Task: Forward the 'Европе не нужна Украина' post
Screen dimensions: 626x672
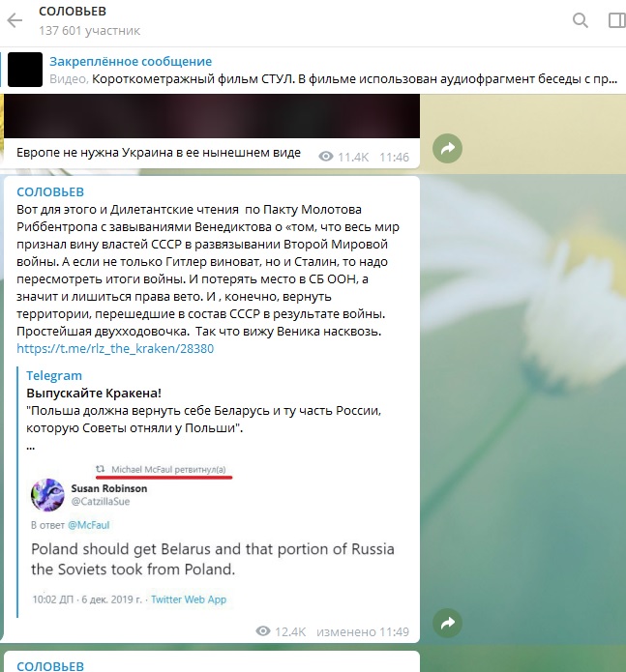Action: (x=447, y=148)
